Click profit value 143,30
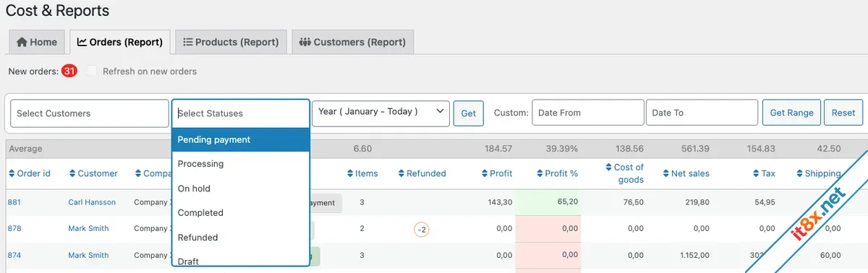The width and height of the screenshot is (868, 273). click(x=500, y=202)
